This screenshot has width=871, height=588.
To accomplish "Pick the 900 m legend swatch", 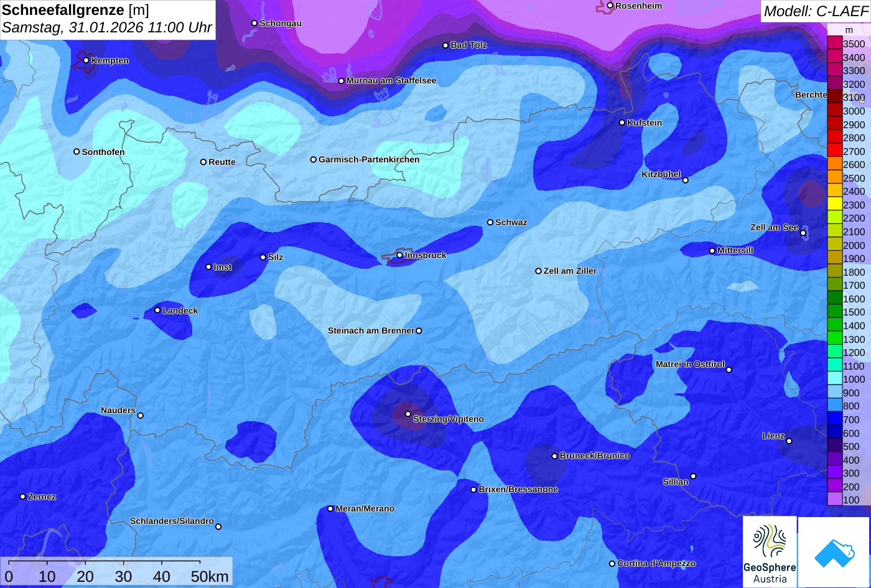I will point(834,393).
